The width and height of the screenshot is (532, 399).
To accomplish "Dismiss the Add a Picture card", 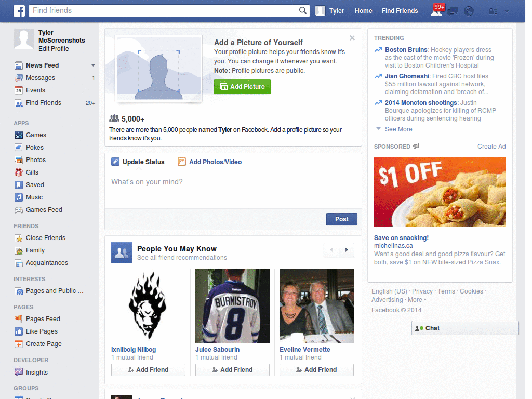I will click(352, 38).
